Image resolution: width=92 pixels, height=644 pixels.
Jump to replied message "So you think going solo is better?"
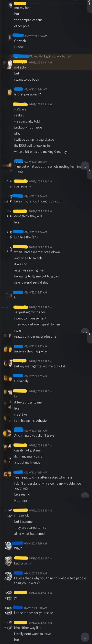50,57
